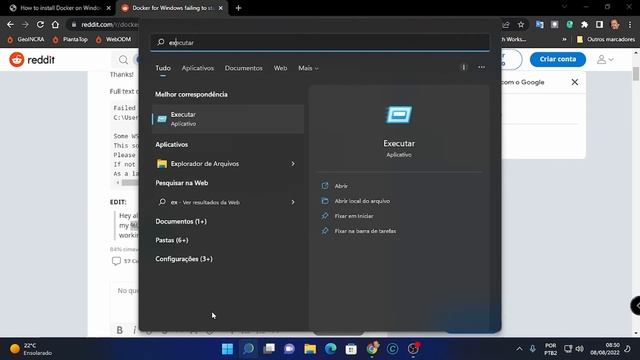Click the Chrome forward arrow
Viewport: 640px width, 360px height.
(25, 24)
